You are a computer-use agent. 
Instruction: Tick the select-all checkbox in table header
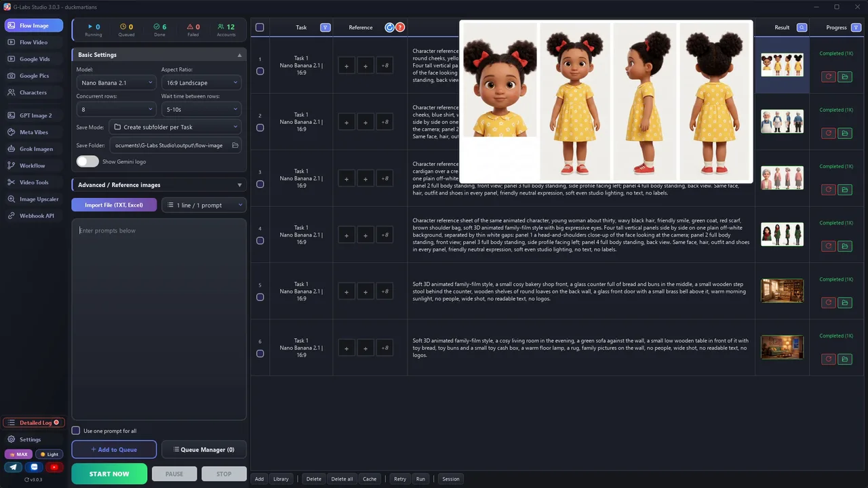260,28
